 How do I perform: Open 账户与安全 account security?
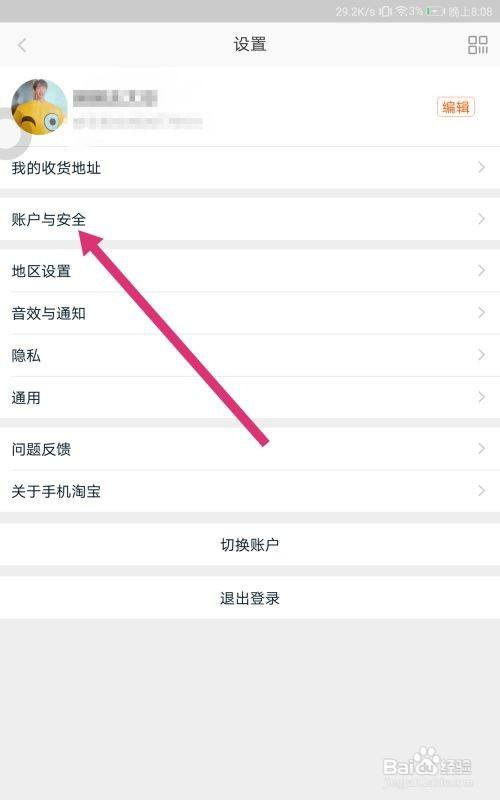tap(250, 219)
